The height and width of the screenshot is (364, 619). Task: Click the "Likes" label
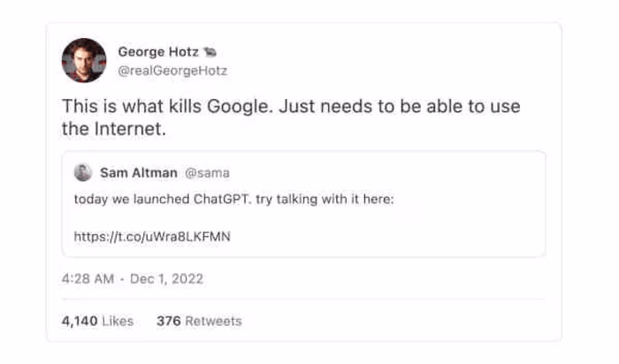pos(118,321)
